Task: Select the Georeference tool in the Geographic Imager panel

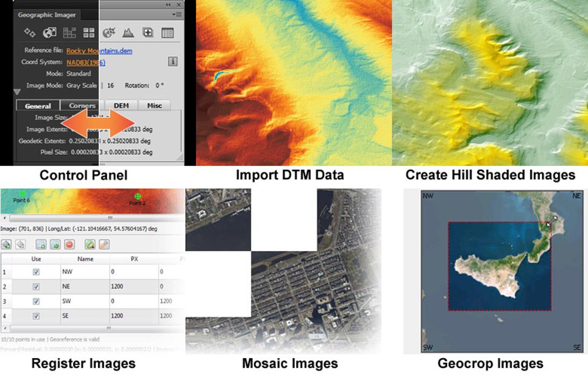Action: [29, 32]
